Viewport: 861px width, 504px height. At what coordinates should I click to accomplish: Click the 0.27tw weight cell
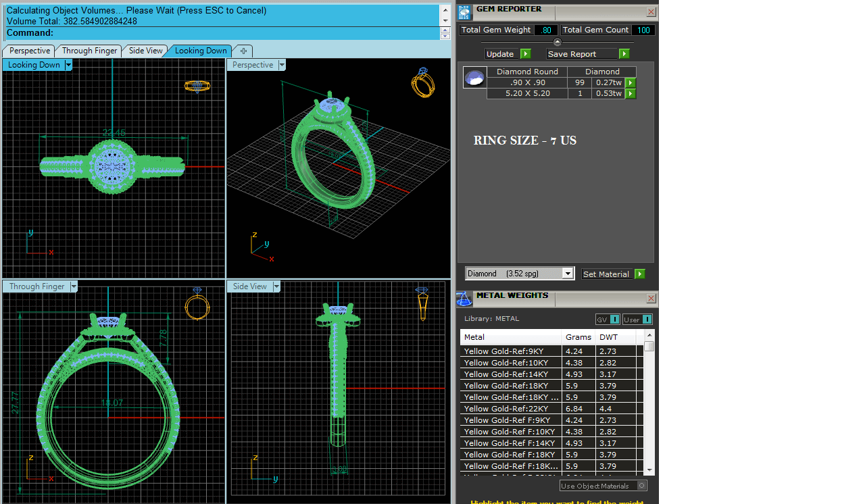coord(608,82)
